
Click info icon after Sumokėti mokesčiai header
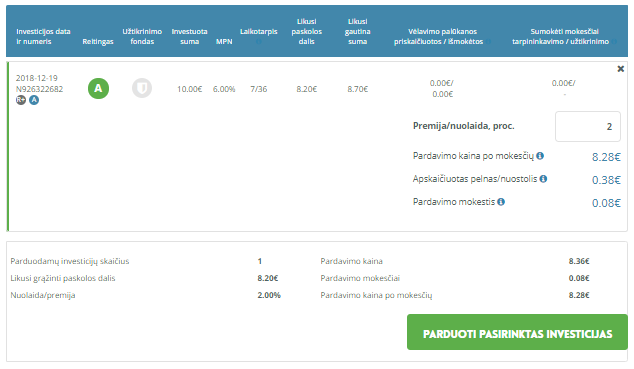click(615, 42)
